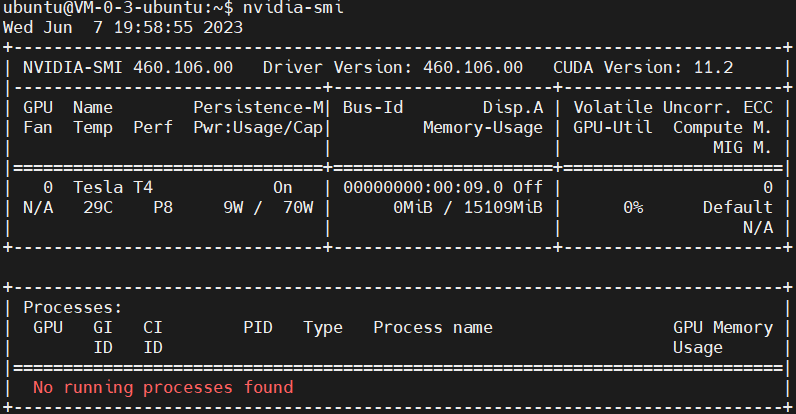Click the PID column header
This screenshot has width=796, height=414.
click(258, 327)
